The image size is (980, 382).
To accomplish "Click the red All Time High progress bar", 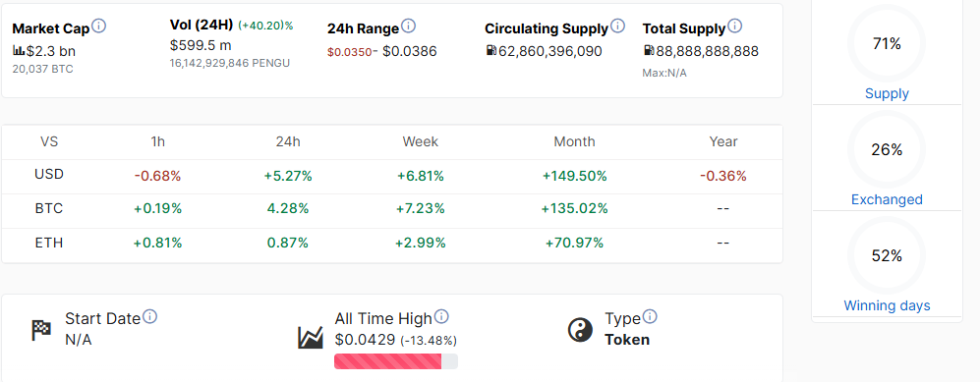I will [395, 361].
